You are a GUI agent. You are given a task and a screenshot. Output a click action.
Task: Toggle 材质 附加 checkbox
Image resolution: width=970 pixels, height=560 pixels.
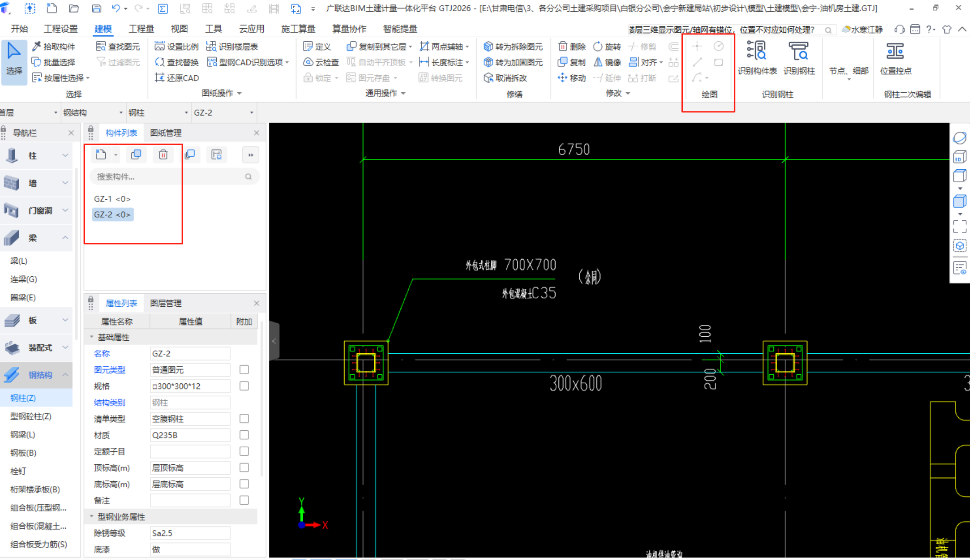click(244, 435)
